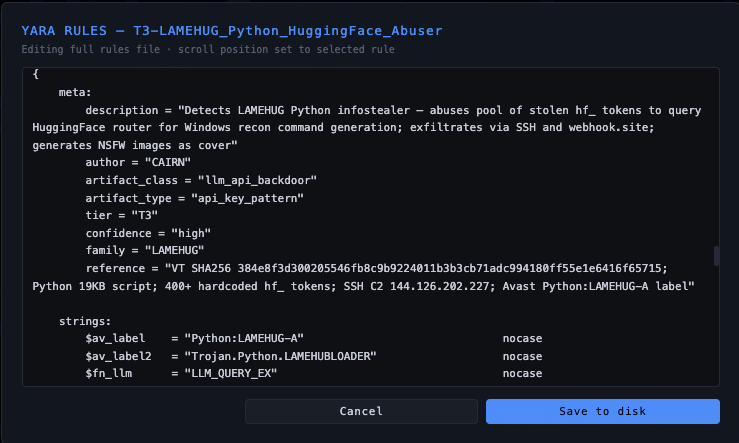The height and width of the screenshot is (443, 739).
Task: Click confidence = "high" line
Action: [148, 233]
